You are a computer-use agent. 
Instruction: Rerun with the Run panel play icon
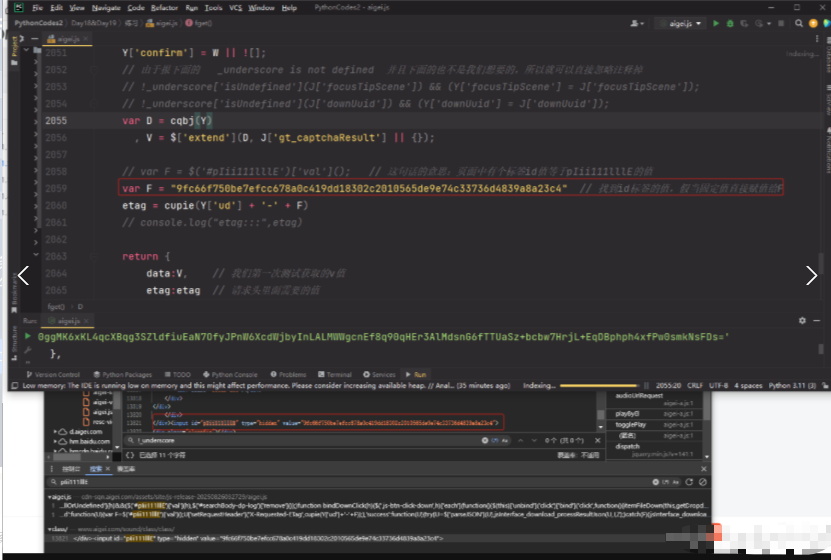(28, 336)
